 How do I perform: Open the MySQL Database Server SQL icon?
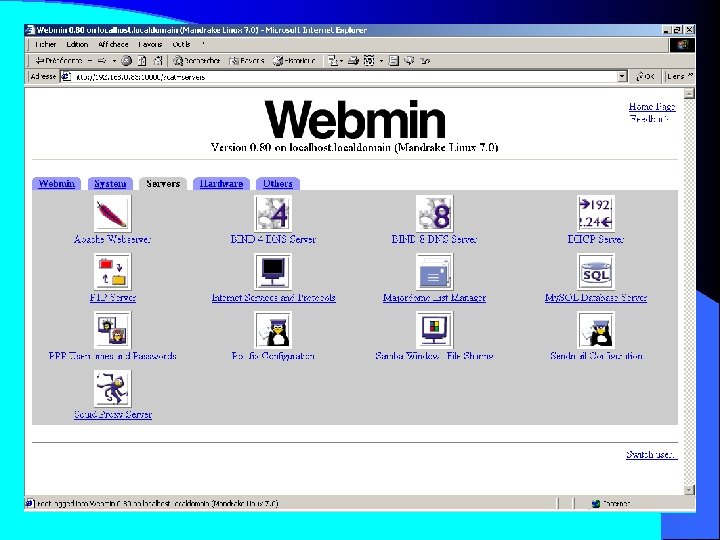pos(596,272)
